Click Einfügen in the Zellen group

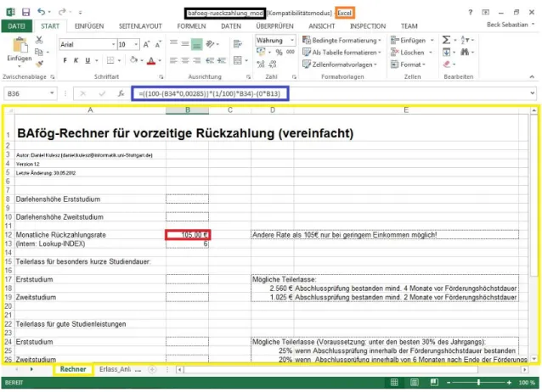(412, 40)
